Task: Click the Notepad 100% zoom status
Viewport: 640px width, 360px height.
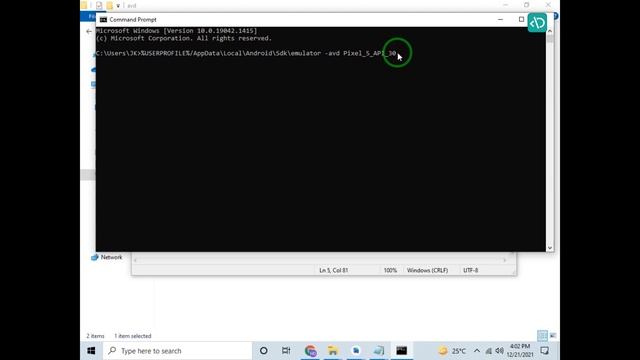Action: click(390, 270)
